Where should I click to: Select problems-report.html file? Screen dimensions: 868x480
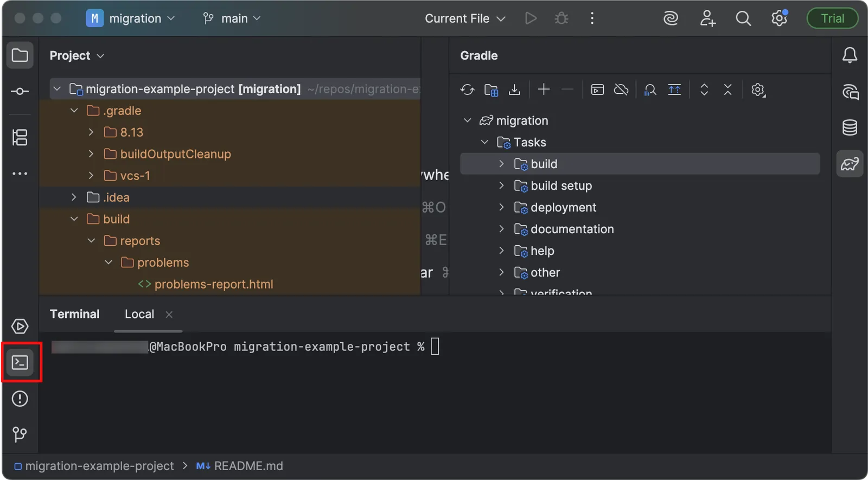pyautogui.click(x=214, y=284)
